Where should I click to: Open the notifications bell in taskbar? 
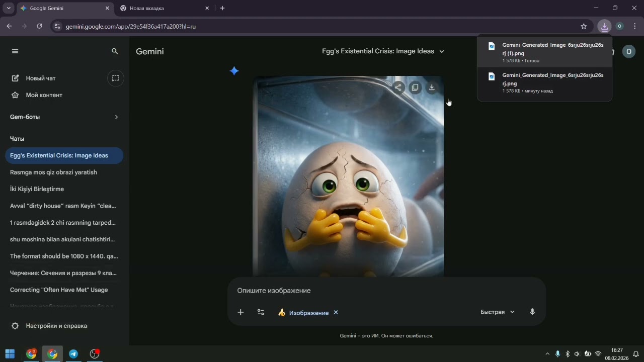tap(636, 354)
